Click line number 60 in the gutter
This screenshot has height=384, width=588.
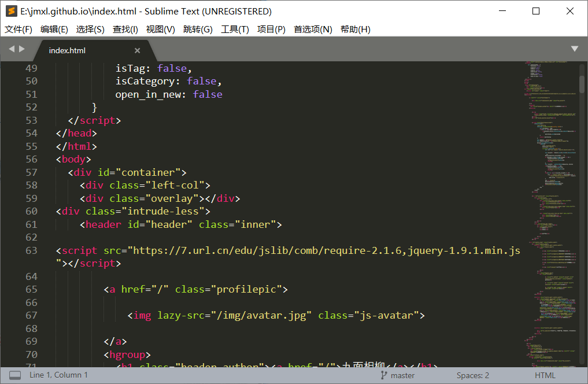point(31,212)
